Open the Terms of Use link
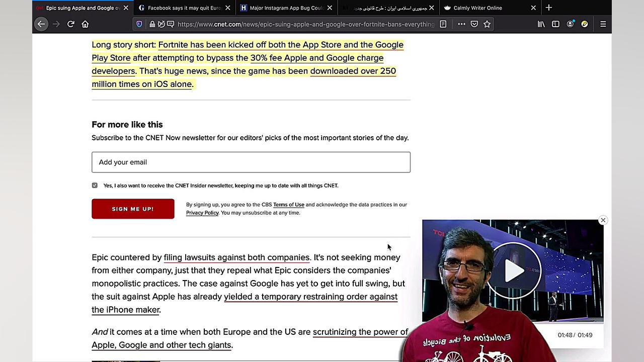Viewport: 644px width, 362px height. 289,205
